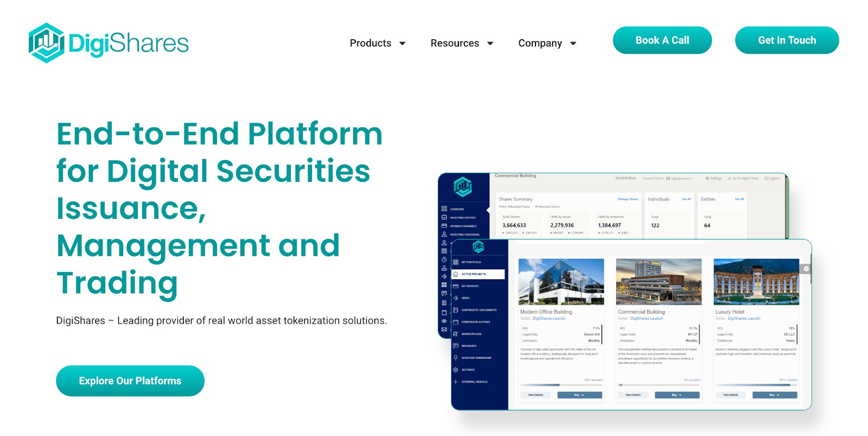The image size is (868, 436).
Task: Click View Details for Luxury Hotel
Action: click(x=731, y=395)
